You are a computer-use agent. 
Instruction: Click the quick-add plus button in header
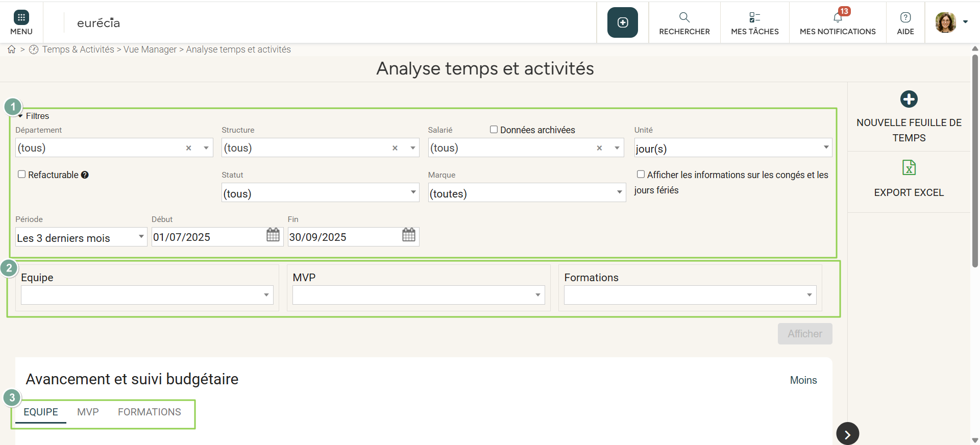click(x=622, y=22)
